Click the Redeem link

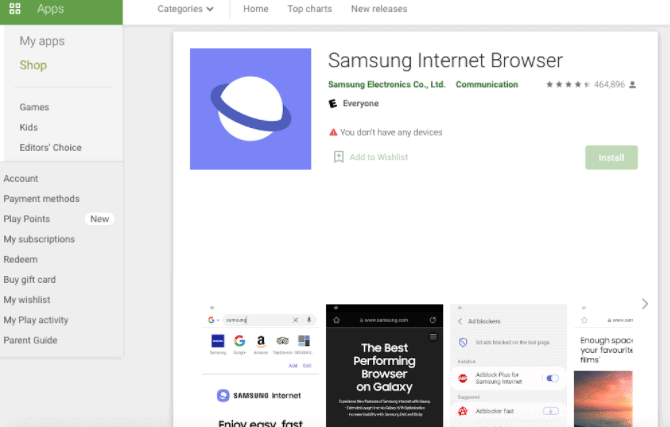point(21,259)
